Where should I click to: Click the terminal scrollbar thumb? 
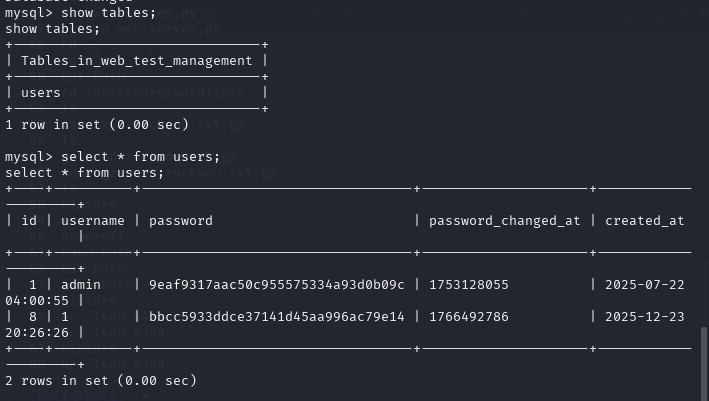pyautogui.click(x=704, y=364)
